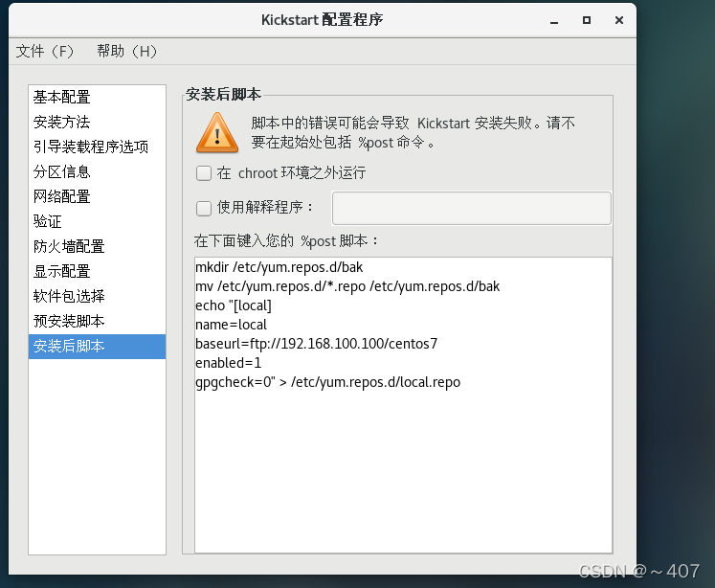Click the baseurl=ftp://192.168.100.100/centos7 line
The height and width of the screenshot is (588, 715).
point(316,344)
